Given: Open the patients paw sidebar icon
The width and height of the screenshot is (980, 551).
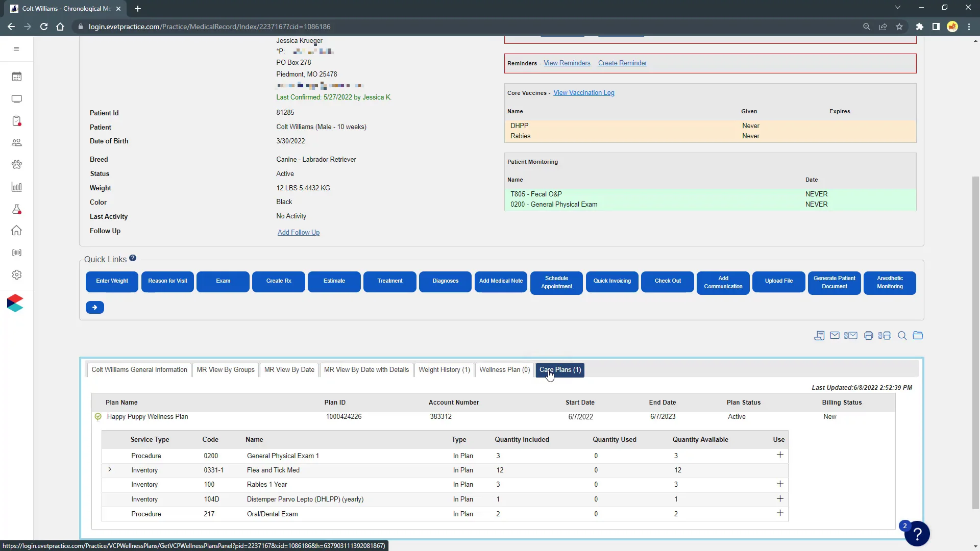Looking at the screenshot, I should (x=16, y=165).
